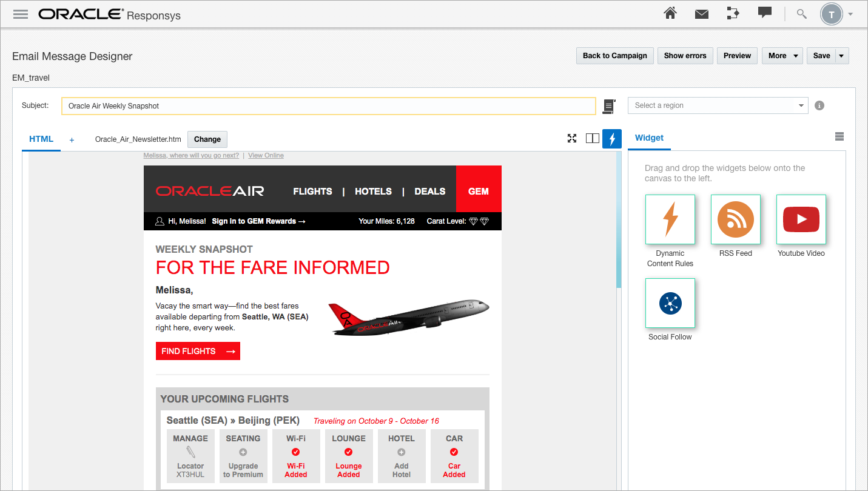
Task: Open the widget panel list menu icon
Action: coord(839,136)
